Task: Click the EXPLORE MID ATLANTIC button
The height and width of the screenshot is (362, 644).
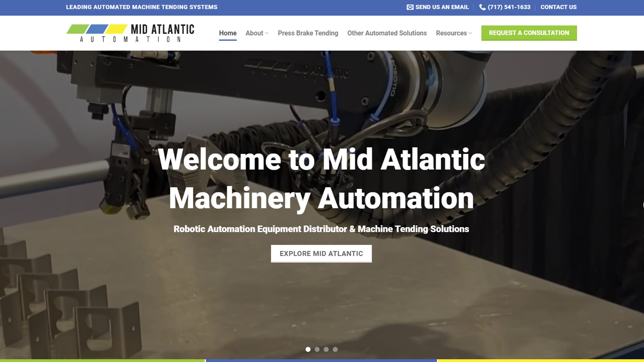Action: pos(321,253)
